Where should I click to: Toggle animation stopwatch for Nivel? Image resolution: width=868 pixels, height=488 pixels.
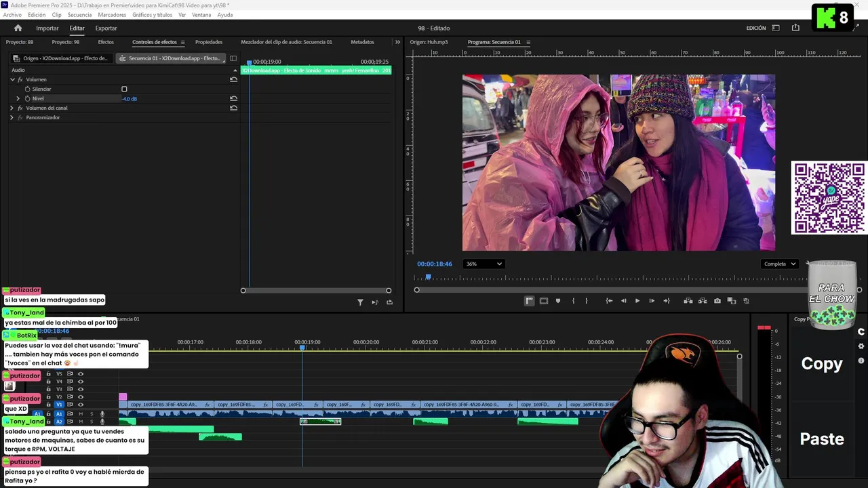tap(28, 98)
